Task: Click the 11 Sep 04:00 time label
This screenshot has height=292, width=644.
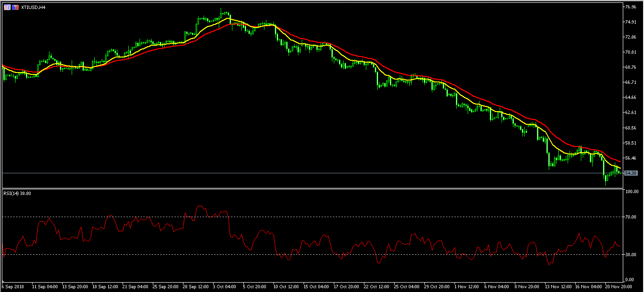Action: point(44,286)
